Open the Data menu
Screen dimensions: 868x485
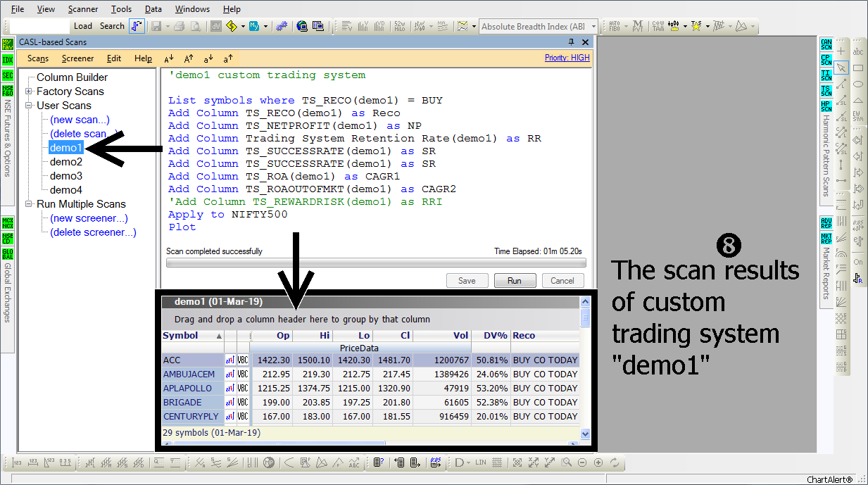point(153,9)
